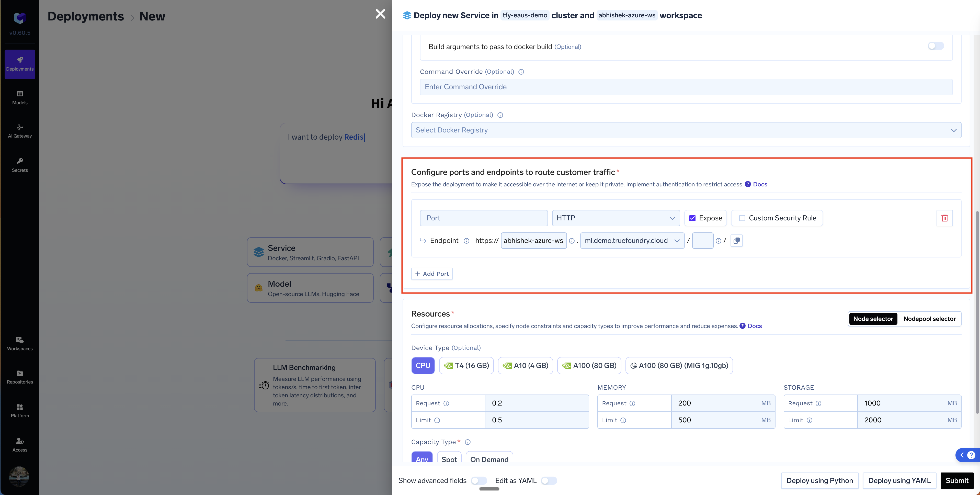Check the Custom Security Rule checkbox
980x495 pixels.
coord(742,218)
